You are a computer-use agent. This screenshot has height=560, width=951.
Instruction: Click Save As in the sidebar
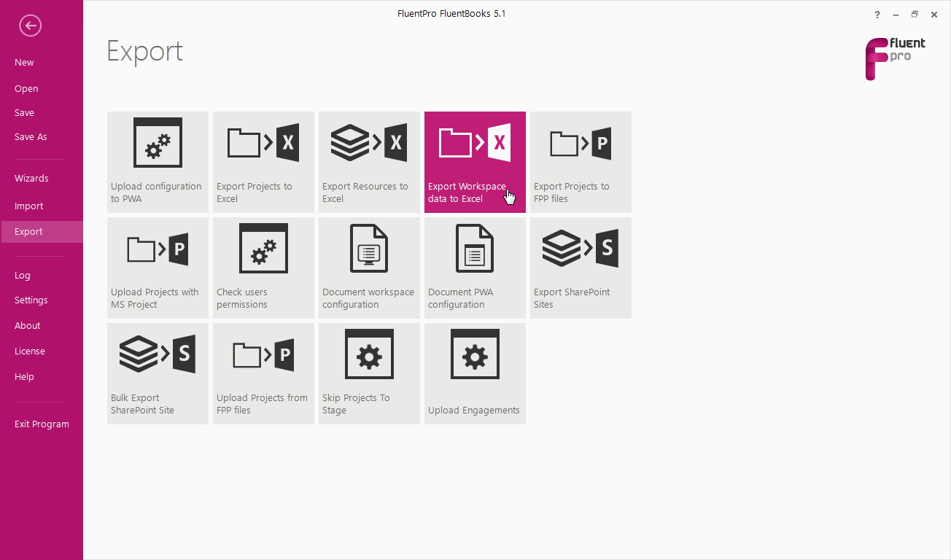31,137
